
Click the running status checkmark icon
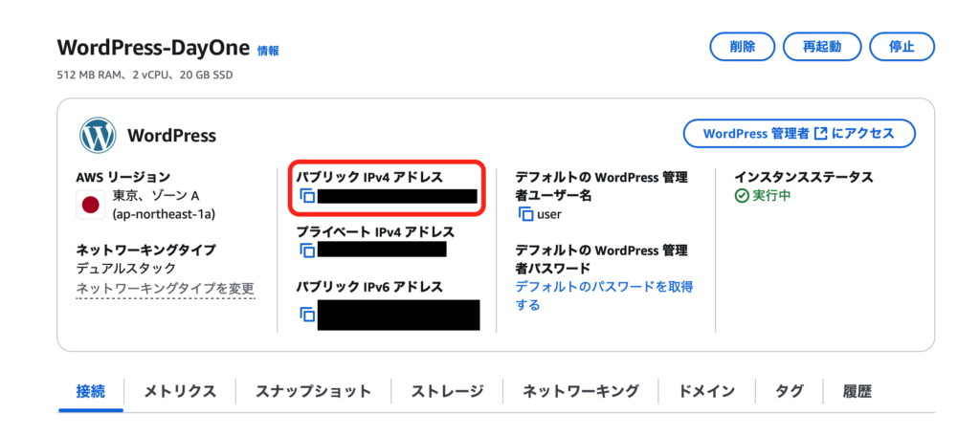point(742,195)
